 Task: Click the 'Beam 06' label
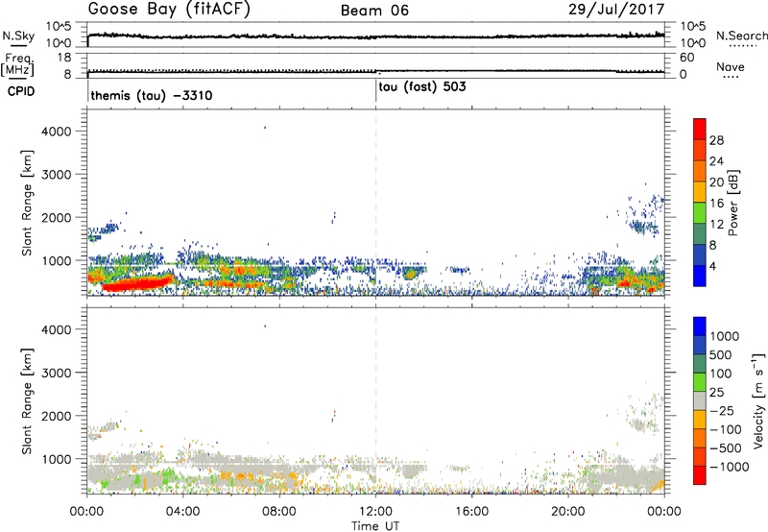coord(374,11)
